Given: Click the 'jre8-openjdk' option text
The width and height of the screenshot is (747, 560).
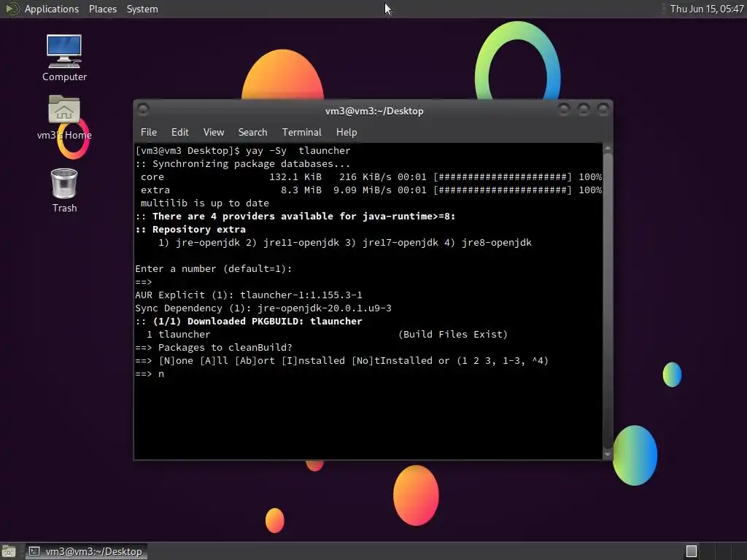Looking at the screenshot, I should coord(496,242).
